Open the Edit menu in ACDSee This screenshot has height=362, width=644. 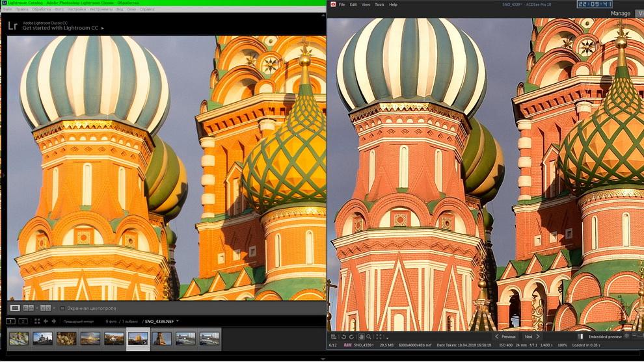pos(353,5)
